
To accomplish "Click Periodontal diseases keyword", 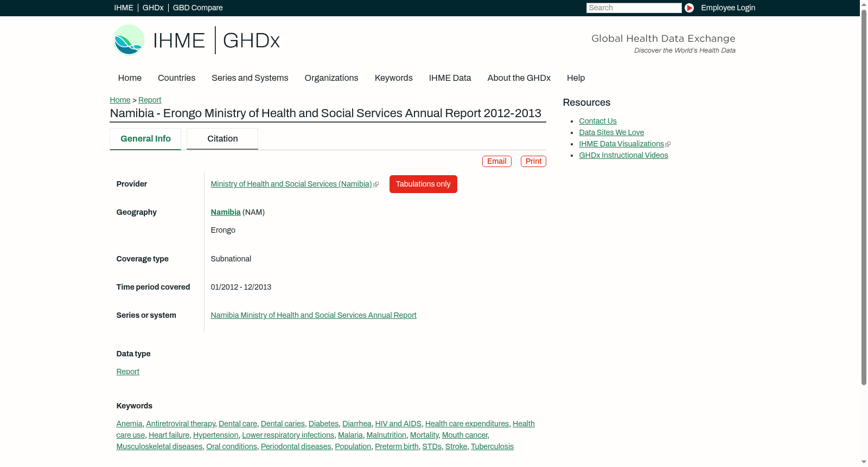I will (x=296, y=447).
